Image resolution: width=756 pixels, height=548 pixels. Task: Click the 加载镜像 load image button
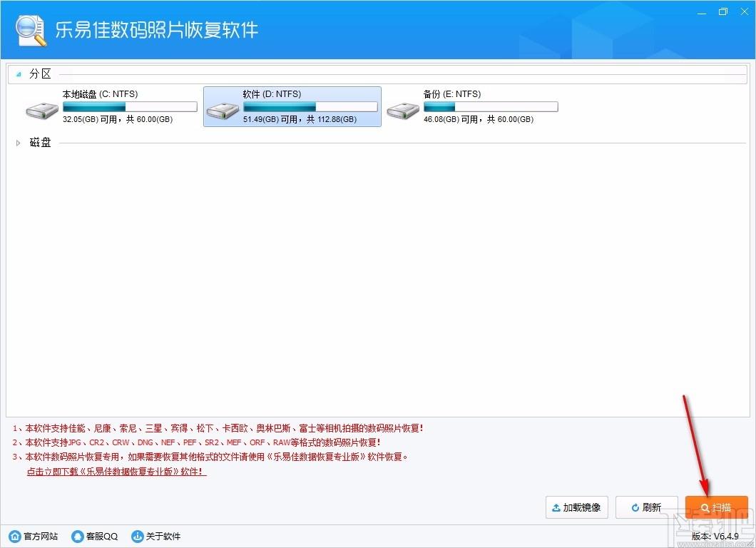point(577,507)
